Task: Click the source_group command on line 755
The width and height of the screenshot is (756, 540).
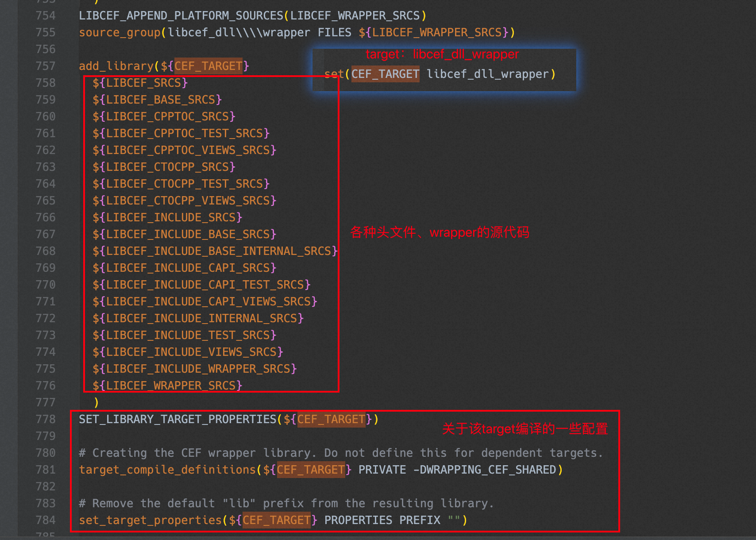Action: (x=120, y=32)
